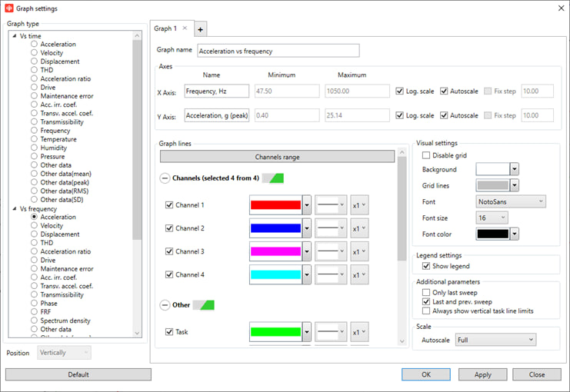This screenshot has width=570, height=392.
Task: Check Only last sweep option
Action: pos(426,292)
